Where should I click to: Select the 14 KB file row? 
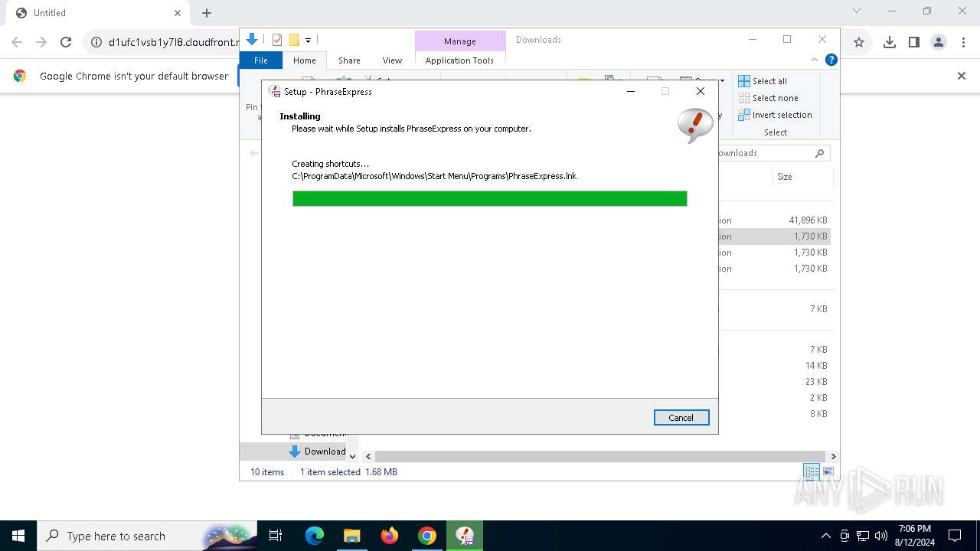773,366
